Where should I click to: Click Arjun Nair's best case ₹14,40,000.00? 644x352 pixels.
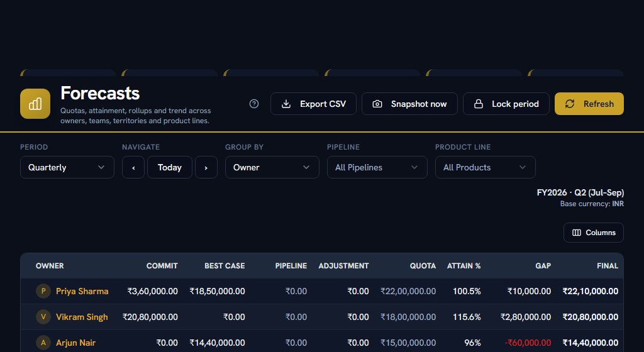coord(217,343)
